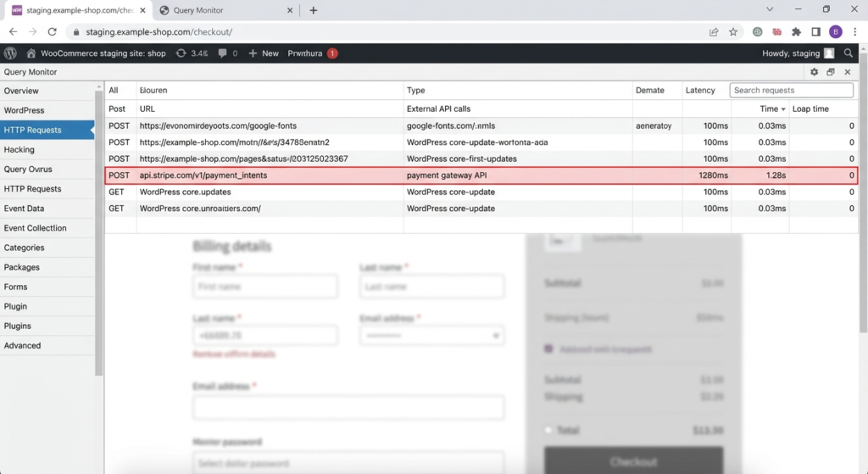Click the Type column header
Viewport: 868px width, 474px height.
click(415, 90)
